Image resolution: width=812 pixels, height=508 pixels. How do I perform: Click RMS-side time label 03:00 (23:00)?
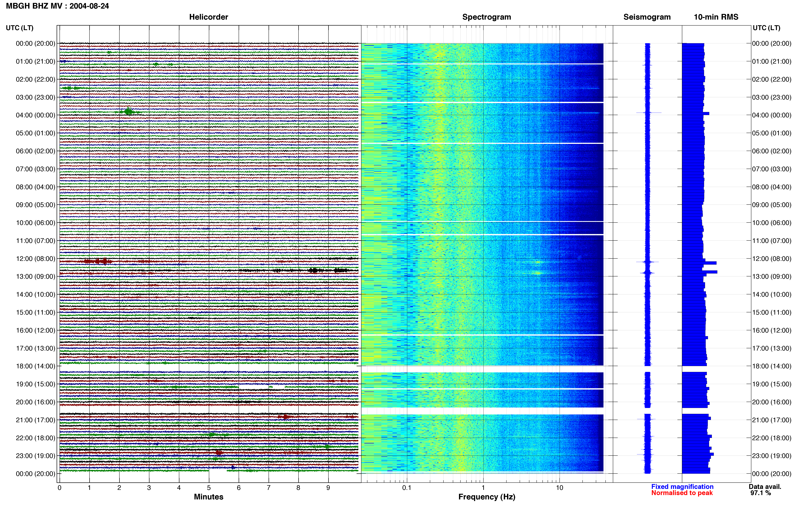click(x=772, y=97)
